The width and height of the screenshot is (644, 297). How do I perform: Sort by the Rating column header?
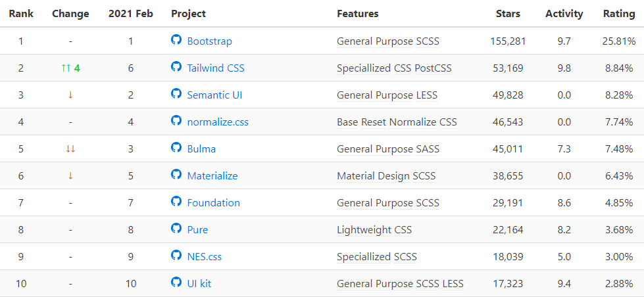pos(619,13)
